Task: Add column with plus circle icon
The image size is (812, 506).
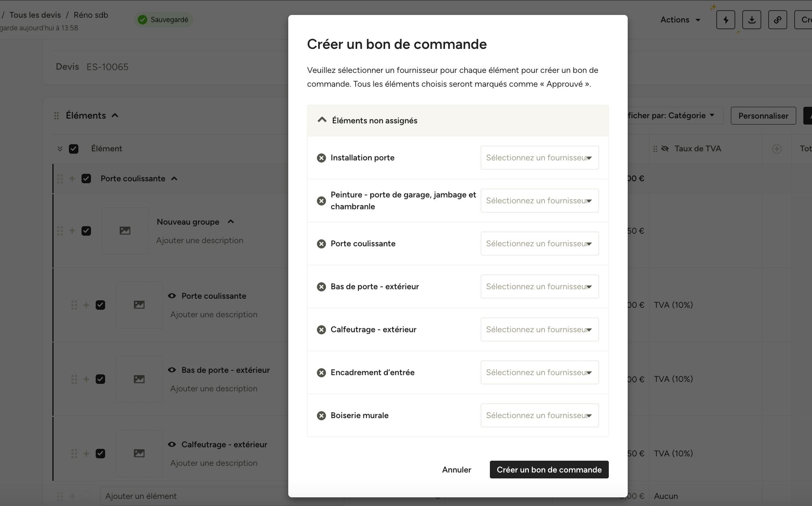Action: pyautogui.click(x=777, y=149)
